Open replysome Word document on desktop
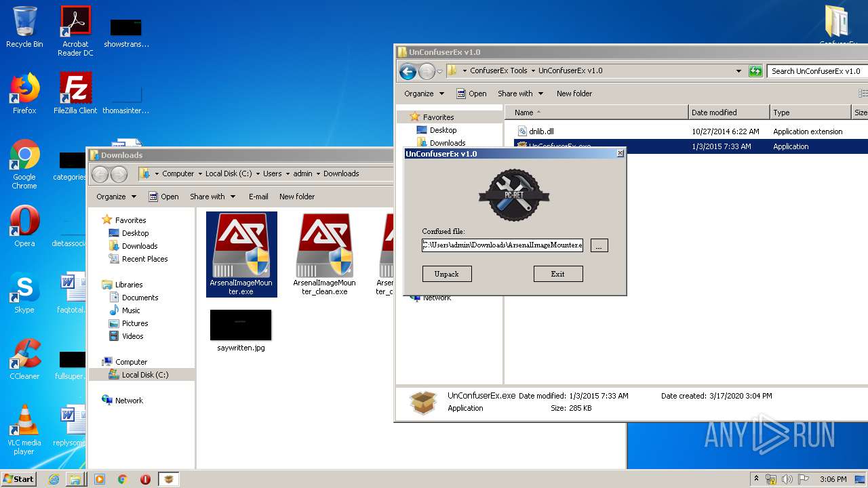This screenshot has width=868, height=488. (x=71, y=426)
